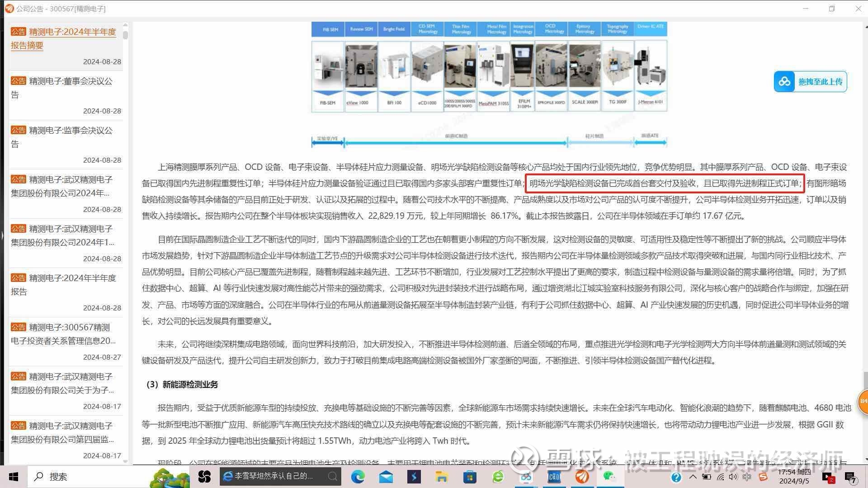Open the 武汉精测电子集团股份有限公司第四届监... announcement
Image resolution: width=868 pixels, height=488 pixels.
[x=62, y=432]
